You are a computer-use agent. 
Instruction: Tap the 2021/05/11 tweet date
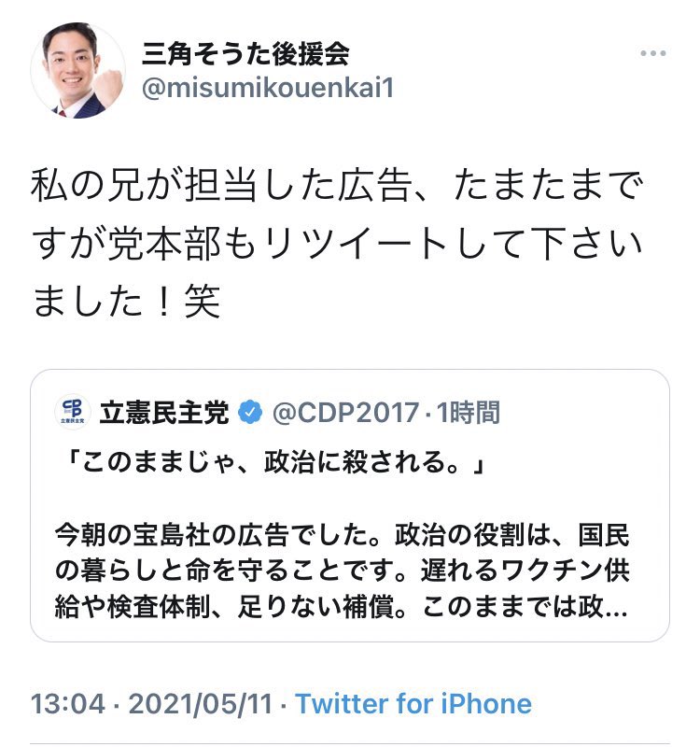[x=201, y=704]
